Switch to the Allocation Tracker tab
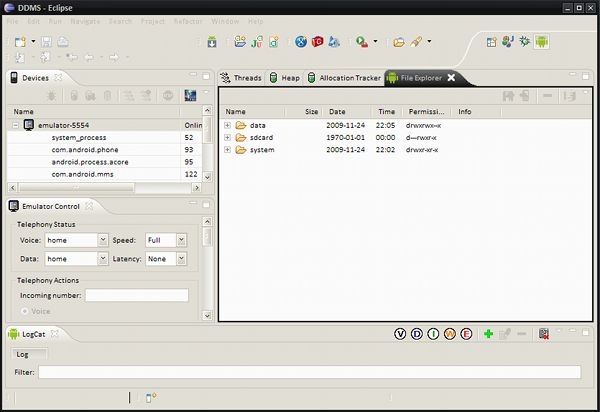600x412 pixels. pos(344,78)
